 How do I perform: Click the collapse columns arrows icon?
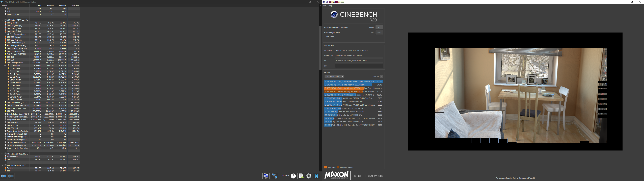pyautogui.click(x=11, y=176)
